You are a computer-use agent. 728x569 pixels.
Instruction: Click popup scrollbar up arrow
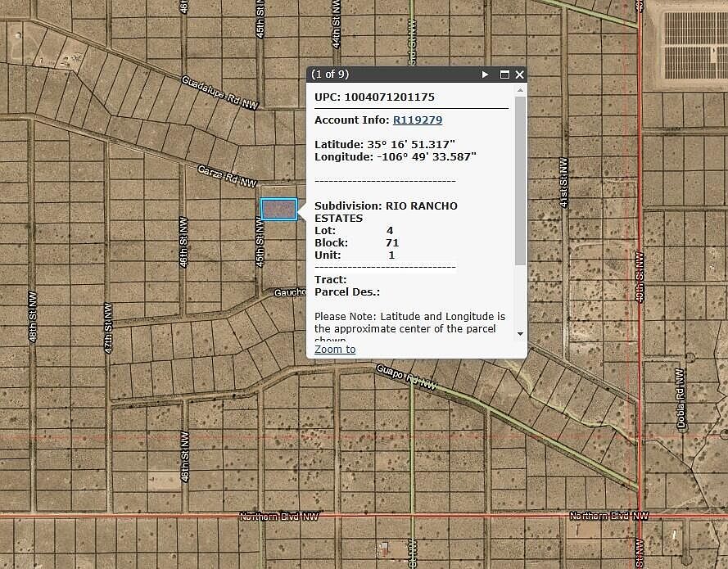click(x=520, y=90)
